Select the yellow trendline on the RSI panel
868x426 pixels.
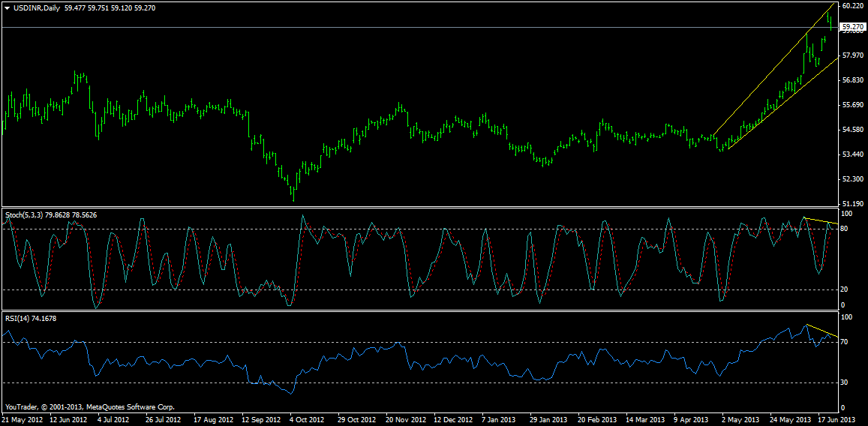pos(821,331)
